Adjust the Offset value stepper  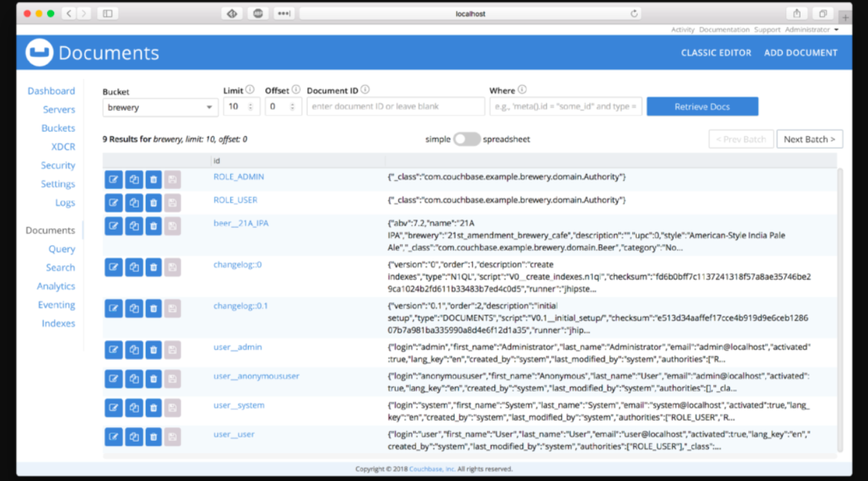294,107
